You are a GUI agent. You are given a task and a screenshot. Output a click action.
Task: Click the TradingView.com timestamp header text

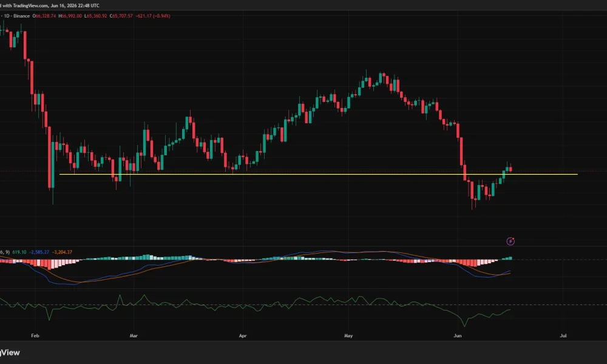[50, 5]
